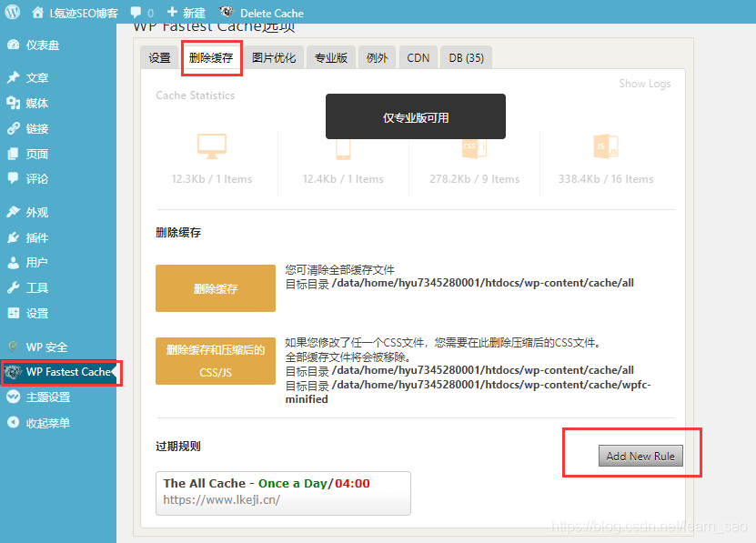The image size is (756, 543).
Task: Click the Add New Rule button
Action: (640, 456)
